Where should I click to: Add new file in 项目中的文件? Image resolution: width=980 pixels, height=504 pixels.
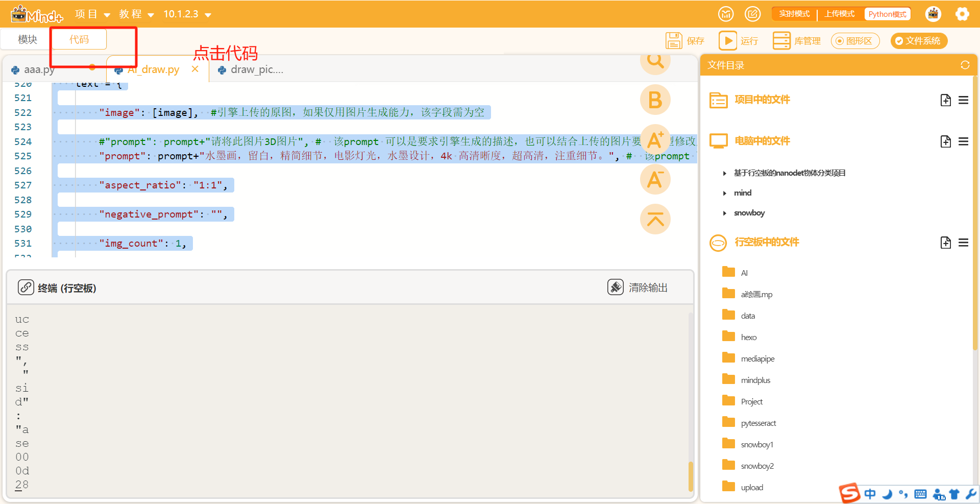(x=945, y=100)
